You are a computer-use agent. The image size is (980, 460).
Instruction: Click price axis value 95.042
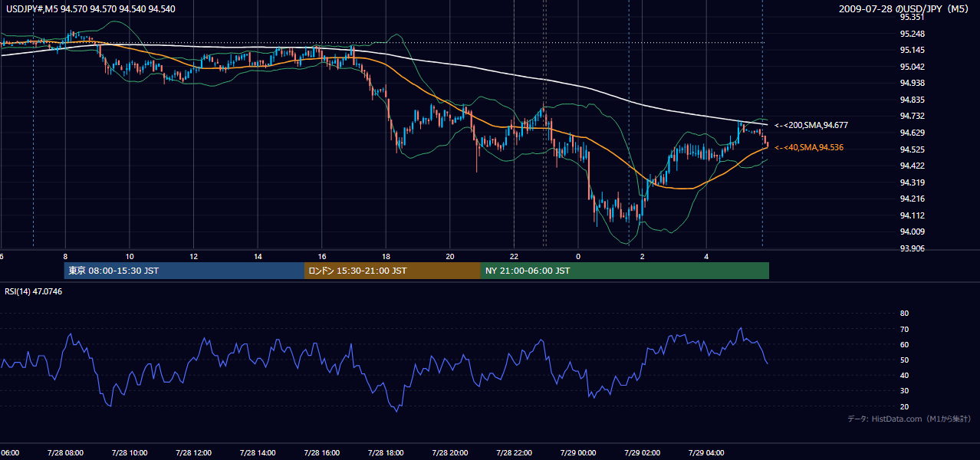(x=912, y=67)
